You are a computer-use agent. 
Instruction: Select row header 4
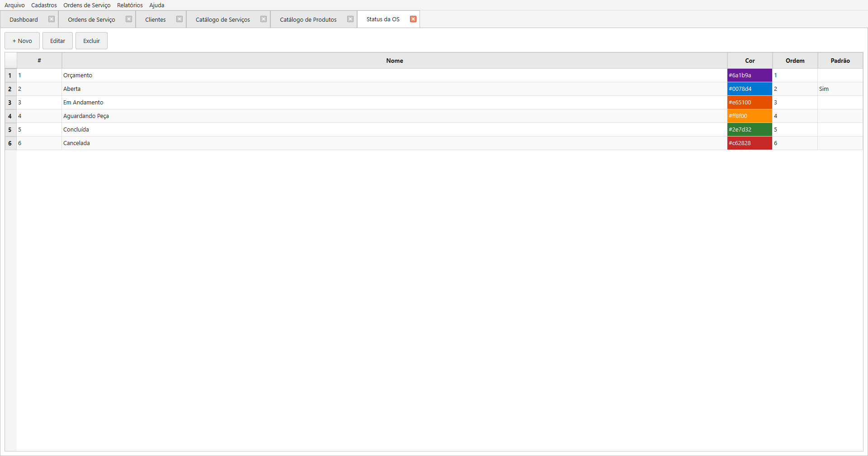point(11,116)
